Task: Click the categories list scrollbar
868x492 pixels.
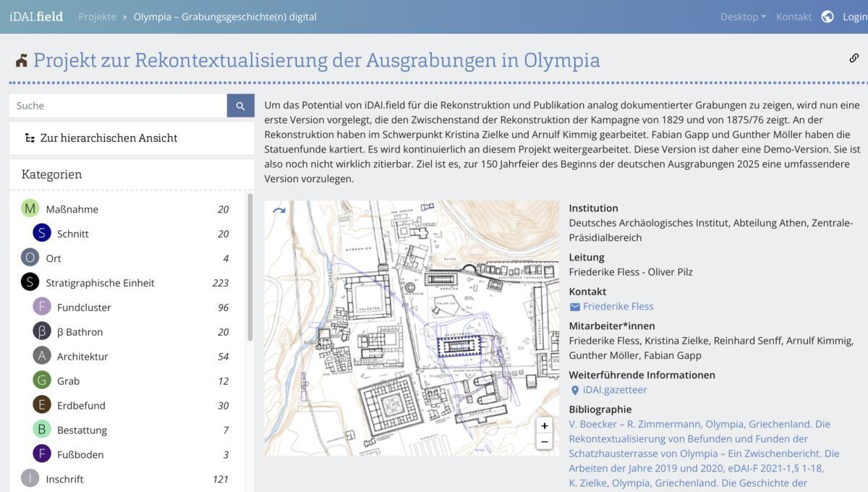Action: point(250,268)
